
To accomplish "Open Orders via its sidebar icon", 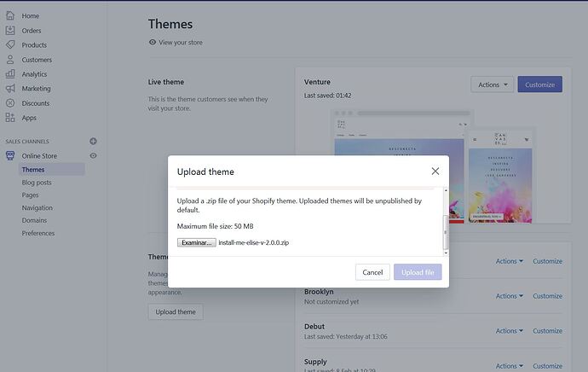I will click(10, 31).
